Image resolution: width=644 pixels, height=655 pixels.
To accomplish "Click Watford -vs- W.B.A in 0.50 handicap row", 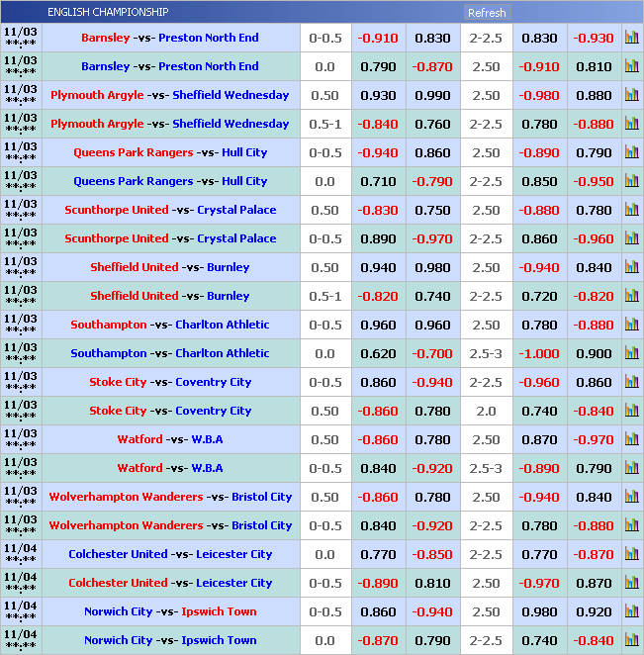I will click(170, 440).
